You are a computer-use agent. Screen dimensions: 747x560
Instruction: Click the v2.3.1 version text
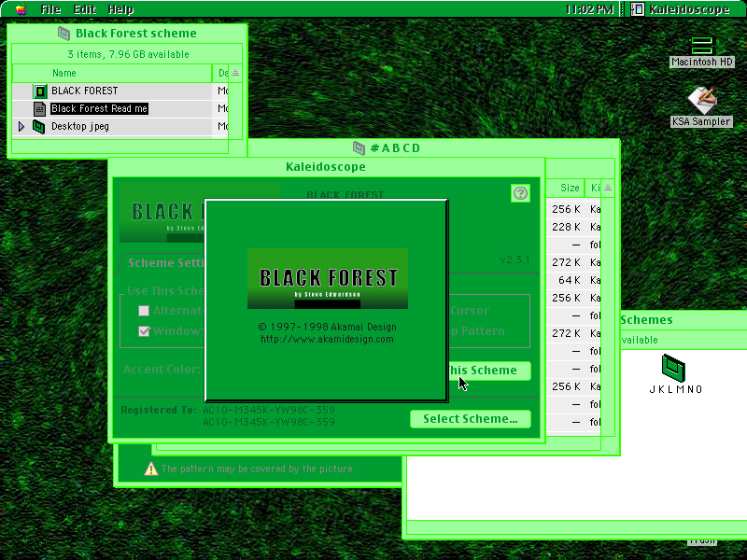coord(514,260)
